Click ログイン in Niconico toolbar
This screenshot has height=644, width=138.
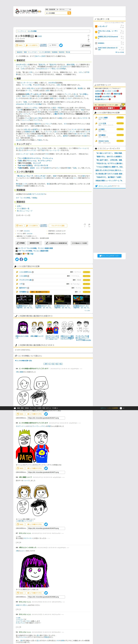tap(103, 408)
